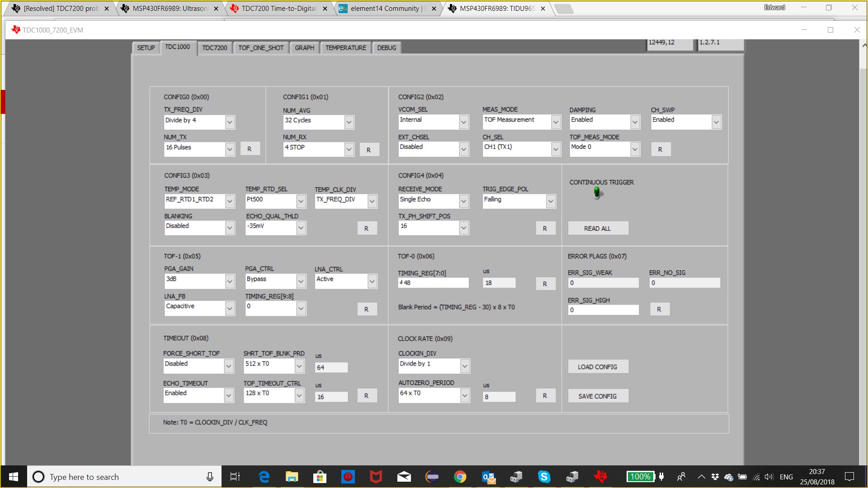
Task: Open Eclipse from the taskbar
Action: coord(432,477)
